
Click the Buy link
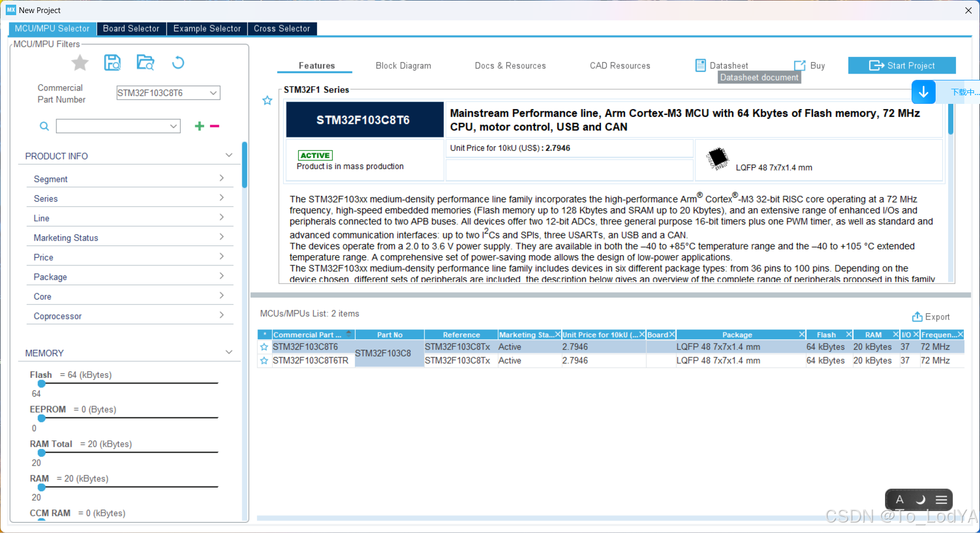pyautogui.click(x=810, y=66)
